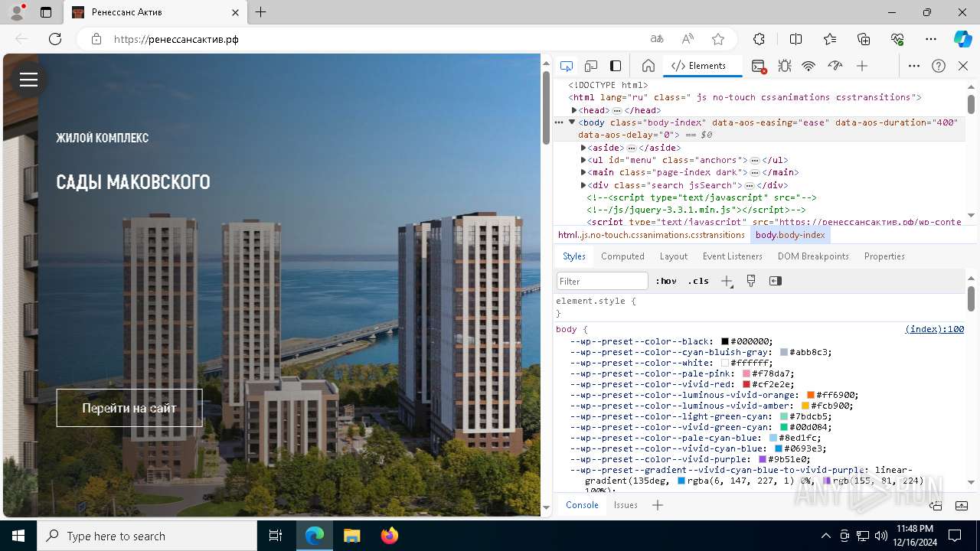
Task: Open the Event Listeners tab
Action: (733, 256)
